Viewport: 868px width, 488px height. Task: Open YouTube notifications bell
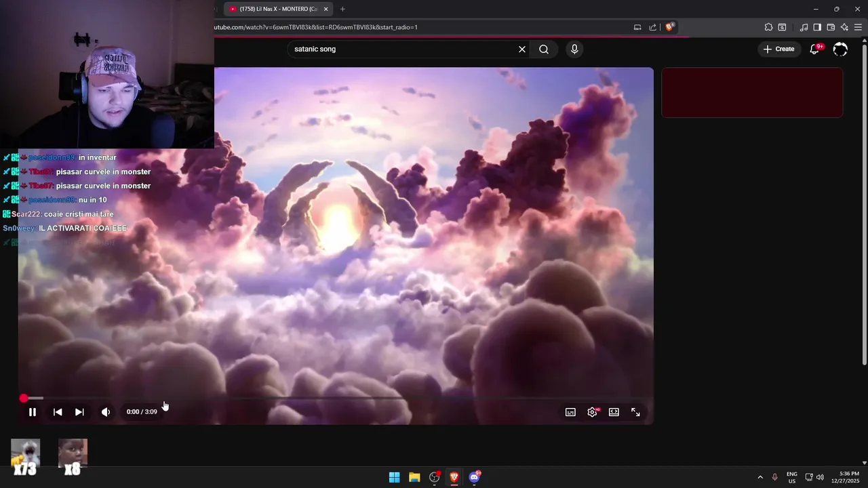(815, 49)
